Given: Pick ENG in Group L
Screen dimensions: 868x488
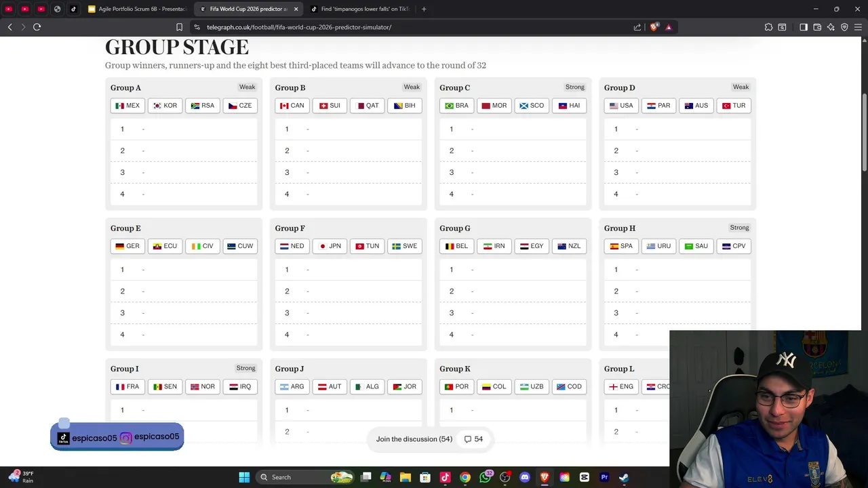Looking at the screenshot, I should [x=621, y=386].
